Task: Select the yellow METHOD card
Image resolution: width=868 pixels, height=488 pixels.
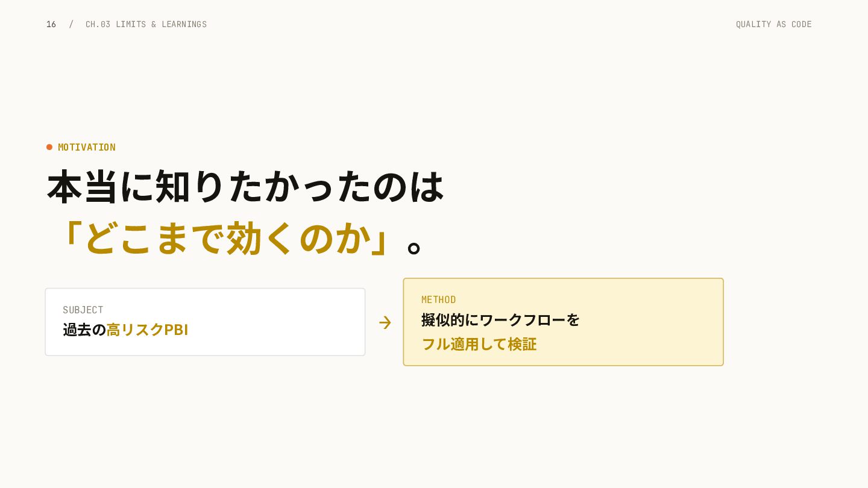Action: 563,322
